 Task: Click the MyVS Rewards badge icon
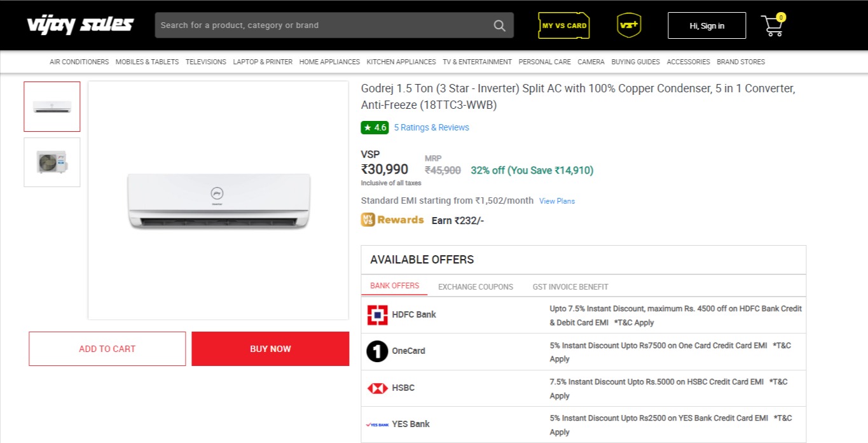368,220
